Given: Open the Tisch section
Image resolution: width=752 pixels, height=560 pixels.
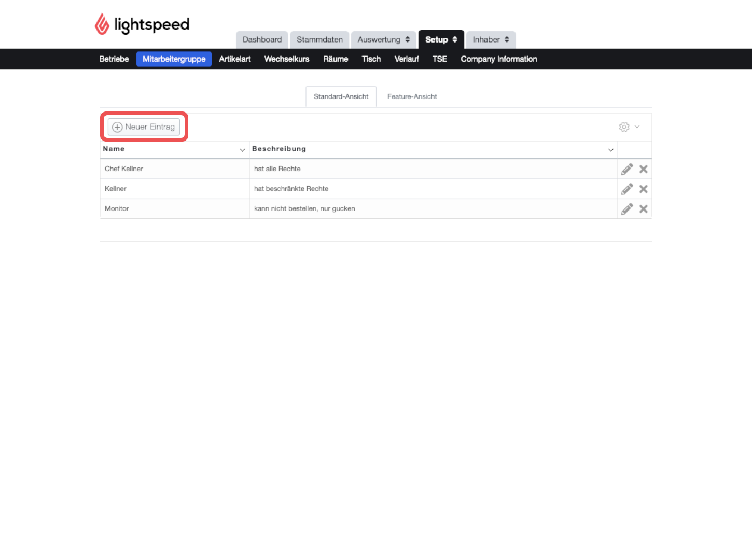Looking at the screenshot, I should [x=371, y=59].
